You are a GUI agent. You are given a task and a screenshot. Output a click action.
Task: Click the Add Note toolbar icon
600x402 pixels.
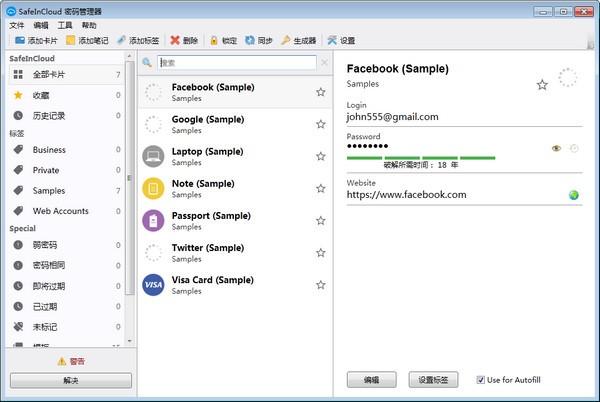(x=70, y=40)
